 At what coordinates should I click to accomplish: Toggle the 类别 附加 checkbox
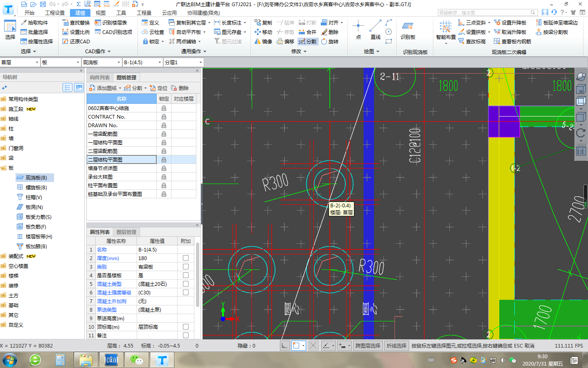[186, 267]
